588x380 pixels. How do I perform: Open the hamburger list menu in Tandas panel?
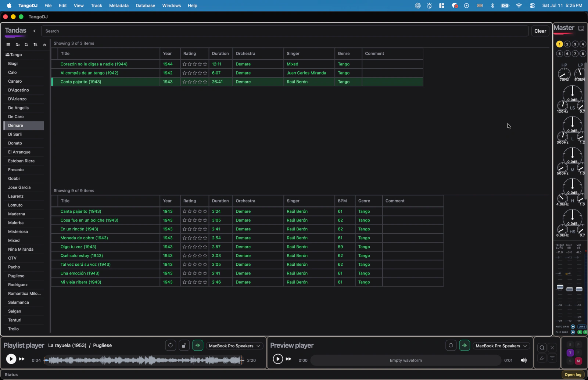(x=8, y=45)
